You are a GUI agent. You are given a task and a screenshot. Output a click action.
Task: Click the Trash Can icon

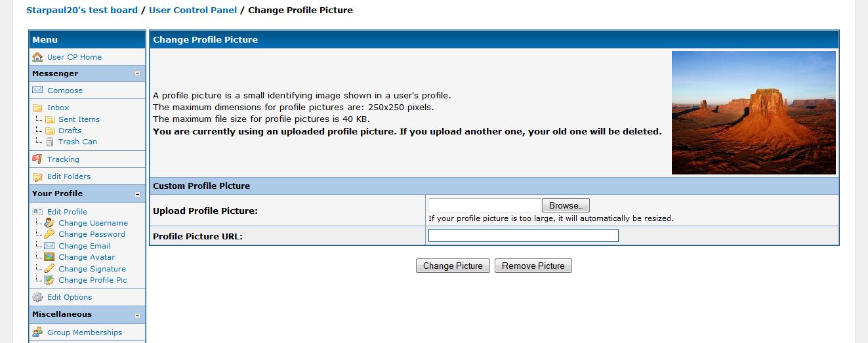[x=50, y=142]
